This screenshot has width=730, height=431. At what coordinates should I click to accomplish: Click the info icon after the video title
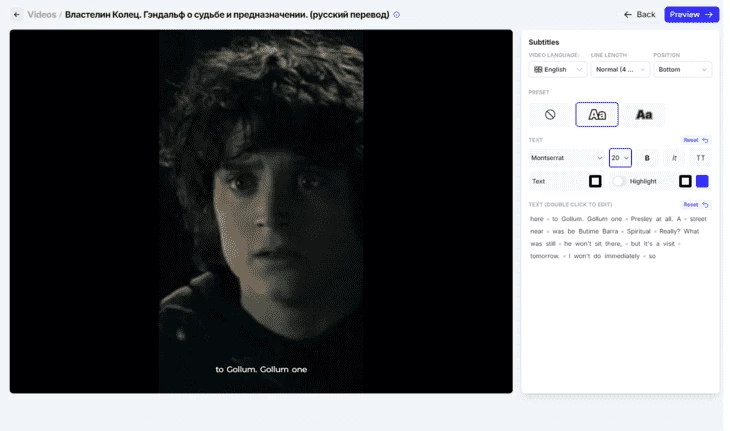tap(397, 15)
